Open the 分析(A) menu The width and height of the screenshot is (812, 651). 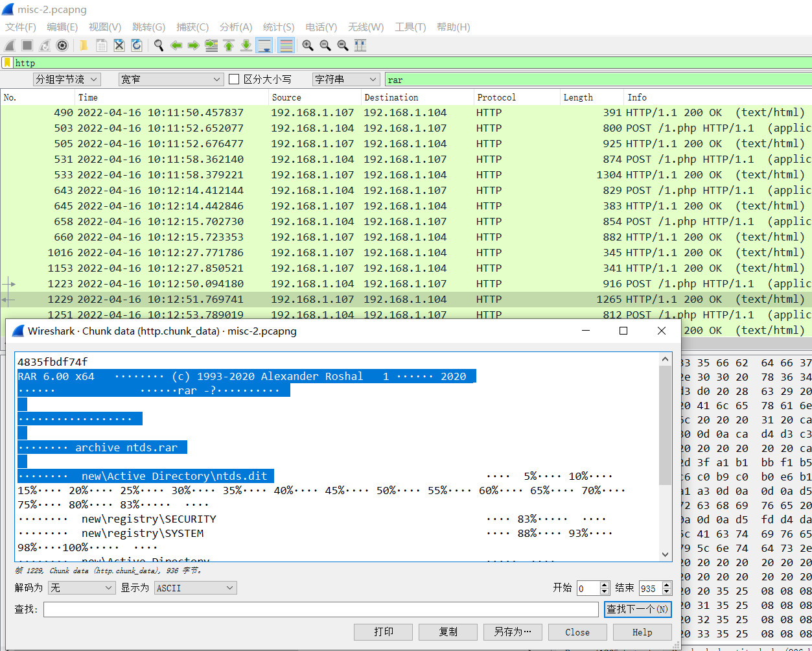[236, 27]
